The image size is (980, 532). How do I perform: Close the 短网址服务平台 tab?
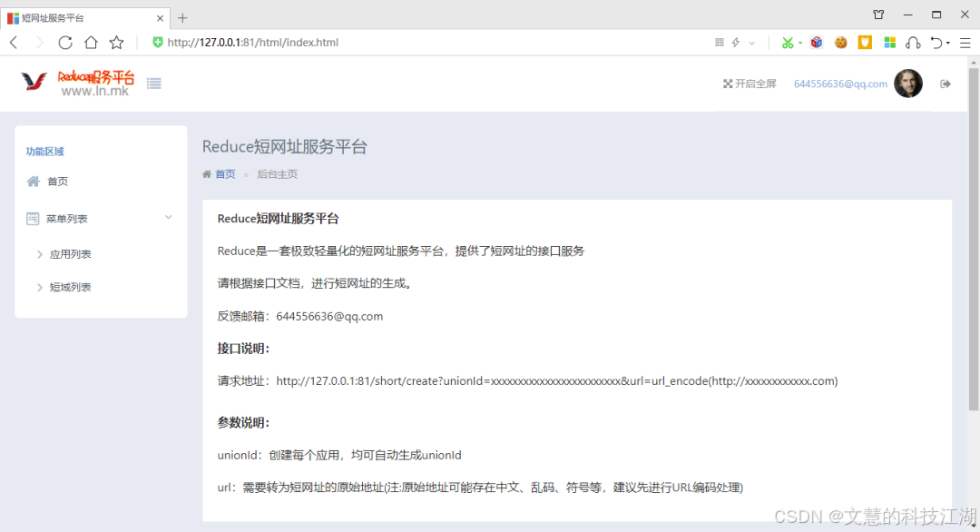pos(160,18)
